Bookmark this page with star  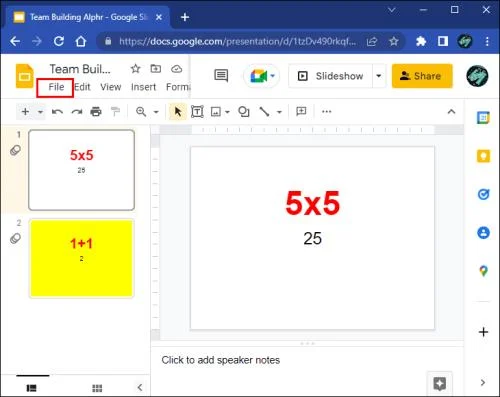point(394,41)
